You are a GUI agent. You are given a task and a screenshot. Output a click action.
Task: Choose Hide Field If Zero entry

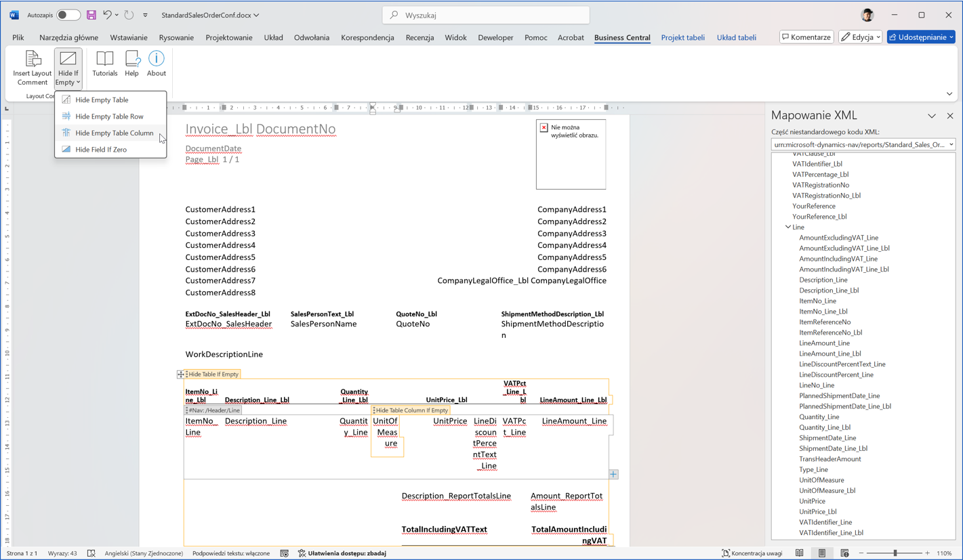pyautogui.click(x=110, y=150)
